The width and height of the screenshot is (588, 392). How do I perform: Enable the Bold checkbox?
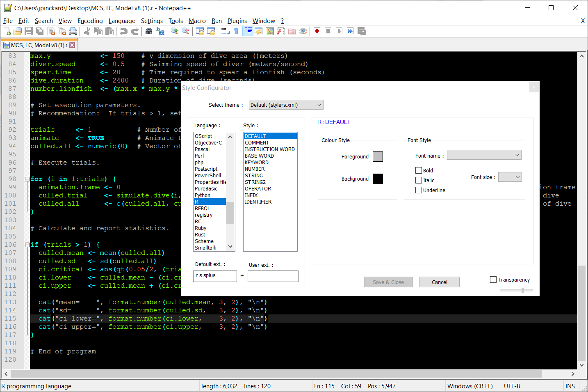pyautogui.click(x=419, y=170)
